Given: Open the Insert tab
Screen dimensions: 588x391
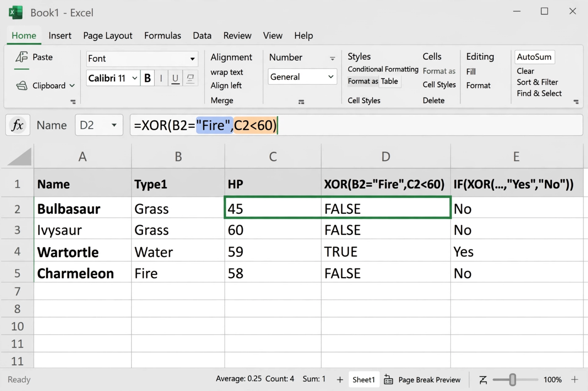Looking at the screenshot, I should click(x=60, y=36).
